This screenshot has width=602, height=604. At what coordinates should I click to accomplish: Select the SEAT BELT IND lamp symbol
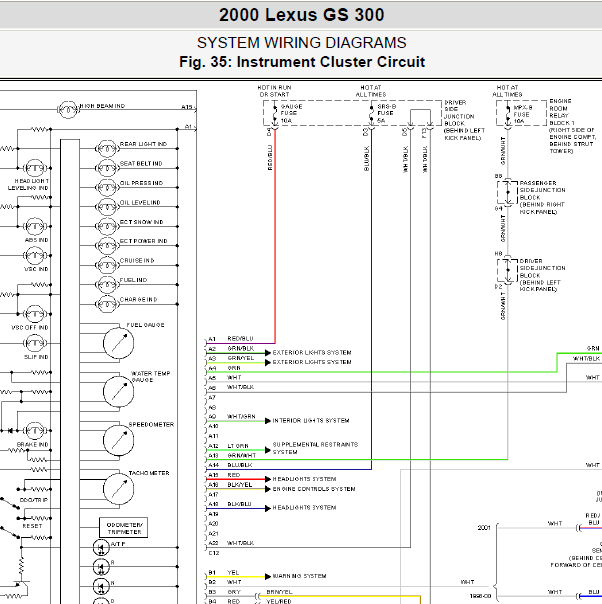[x=107, y=168]
